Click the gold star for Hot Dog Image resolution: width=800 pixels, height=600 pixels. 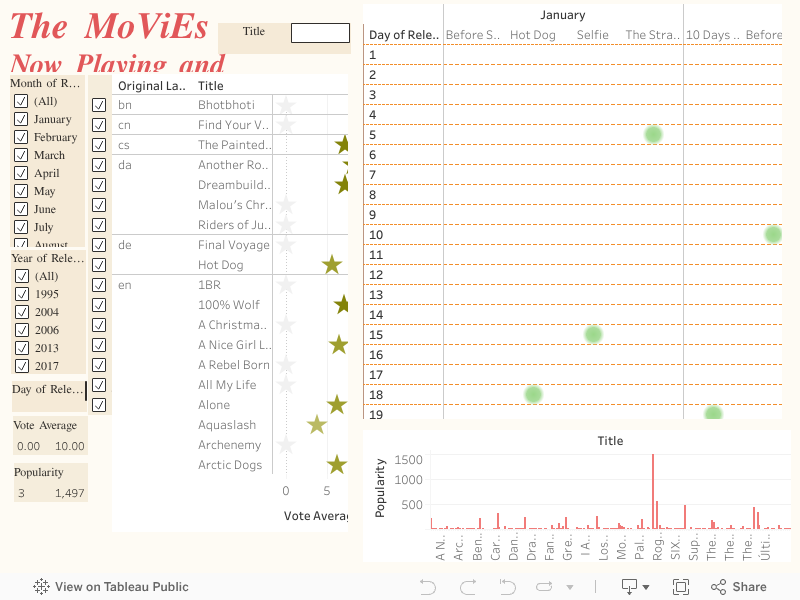click(x=332, y=265)
